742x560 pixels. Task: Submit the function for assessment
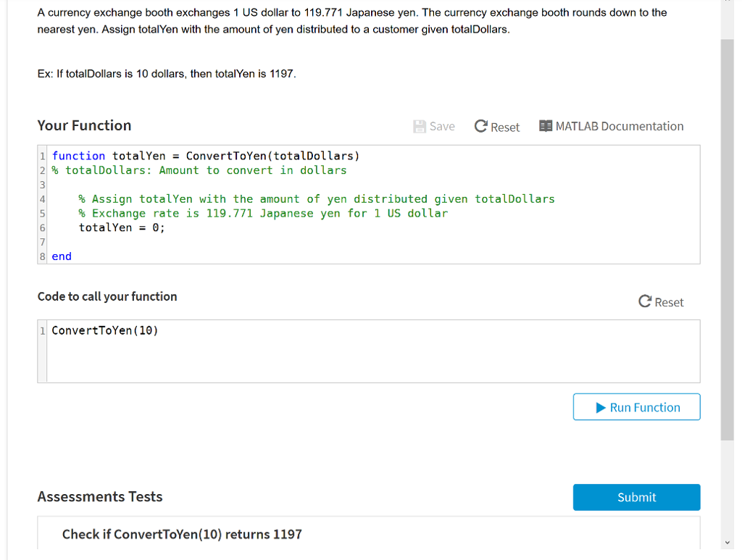point(636,497)
